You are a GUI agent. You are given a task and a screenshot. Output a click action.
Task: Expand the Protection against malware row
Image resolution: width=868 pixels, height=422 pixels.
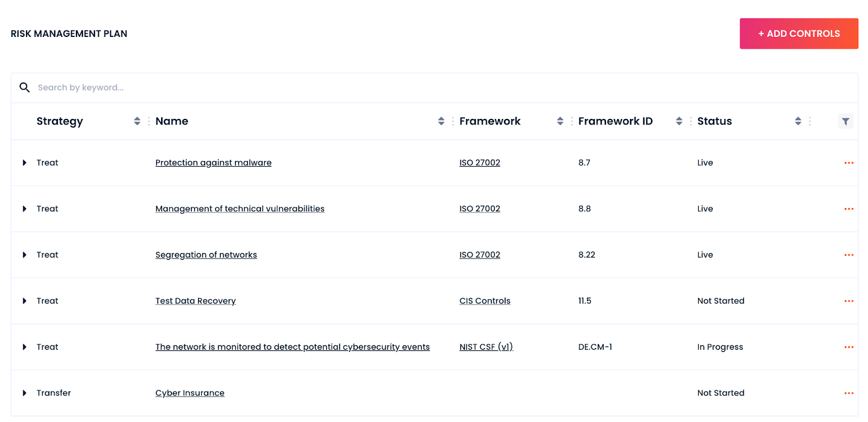[x=24, y=163]
